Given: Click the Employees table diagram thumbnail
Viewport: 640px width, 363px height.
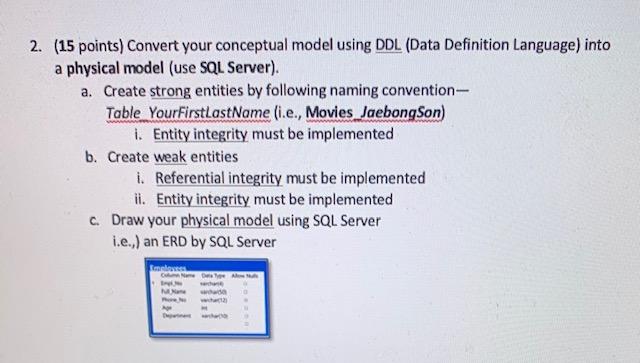Looking at the screenshot, I should coord(208,298).
